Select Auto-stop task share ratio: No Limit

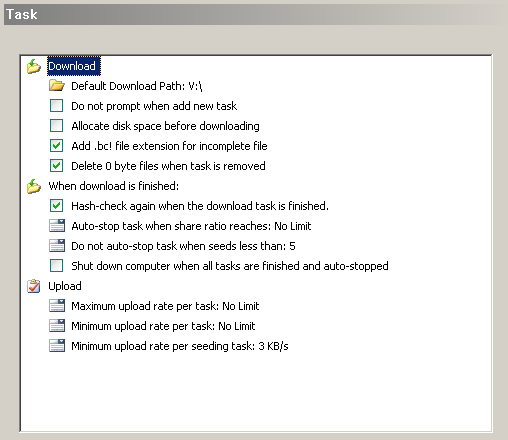pyautogui.click(x=191, y=226)
